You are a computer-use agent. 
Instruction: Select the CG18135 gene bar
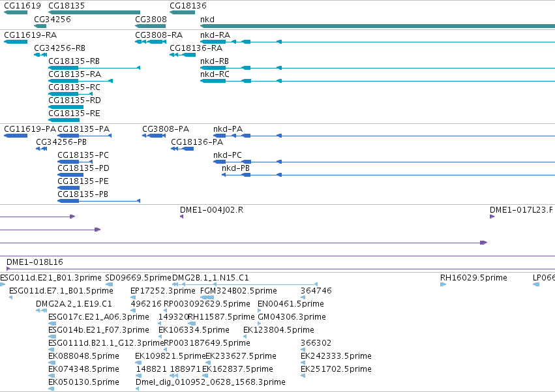[x=94, y=12]
